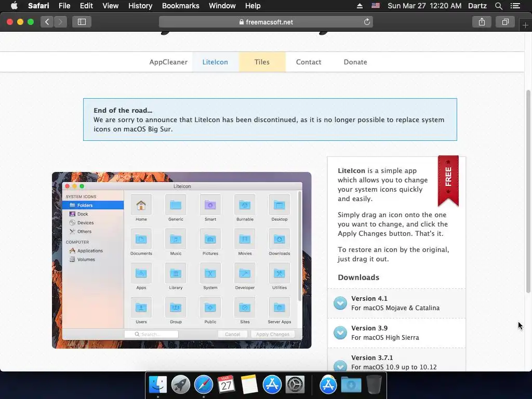This screenshot has height=399, width=532.
Task: Open Spotlight search magnifier
Action: 499,6
